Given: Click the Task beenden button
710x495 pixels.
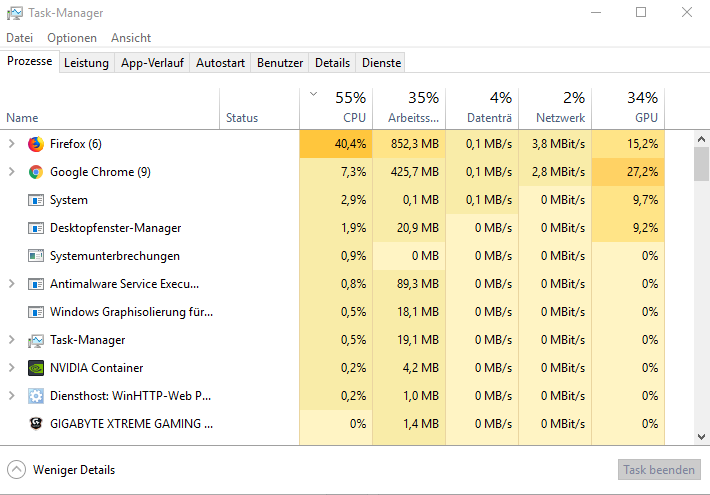Looking at the screenshot, I should (x=659, y=470).
